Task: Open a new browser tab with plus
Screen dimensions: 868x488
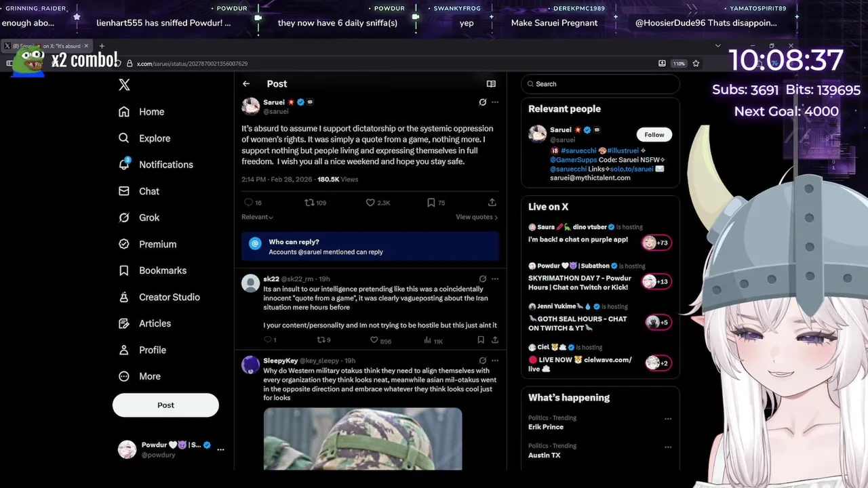Action: [102, 46]
